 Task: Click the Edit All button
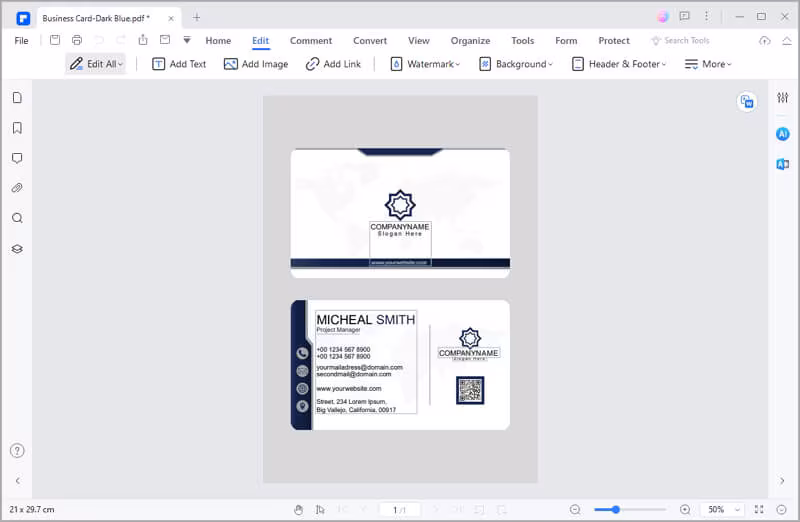click(96, 64)
